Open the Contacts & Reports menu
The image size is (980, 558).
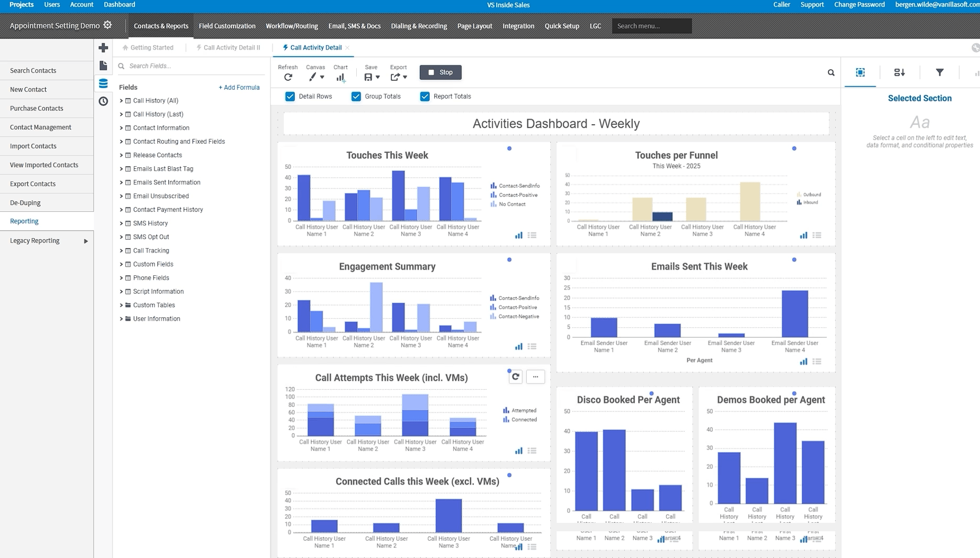(161, 26)
